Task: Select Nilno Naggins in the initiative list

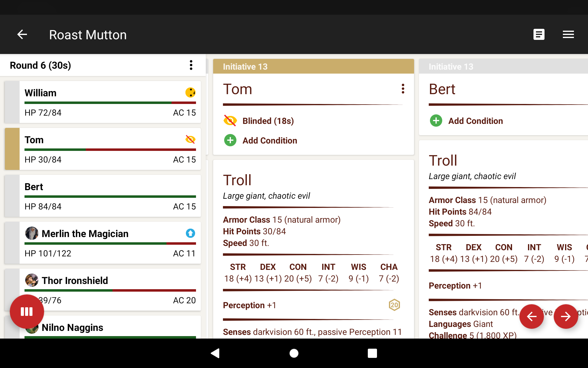Action: click(73, 327)
